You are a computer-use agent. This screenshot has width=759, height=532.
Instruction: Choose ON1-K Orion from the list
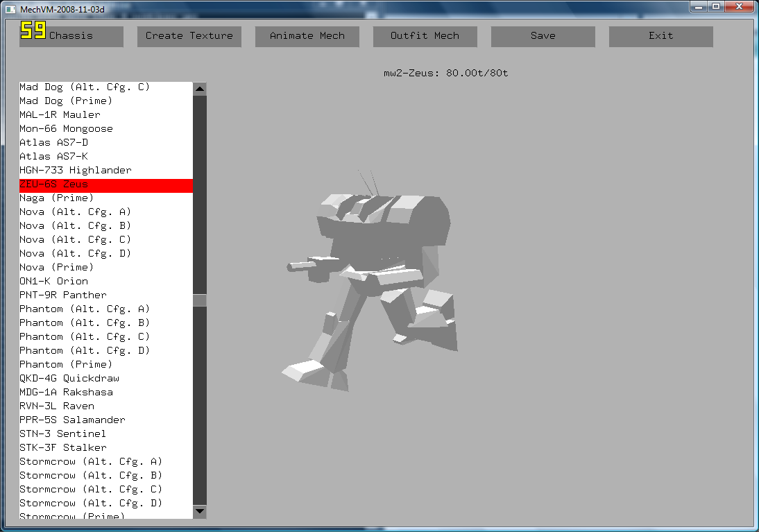click(x=53, y=281)
